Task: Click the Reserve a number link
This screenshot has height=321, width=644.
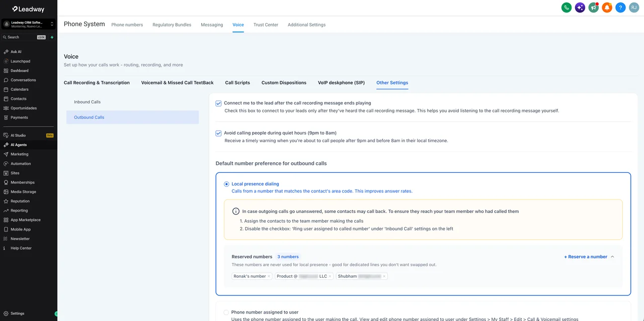Action: (x=586, y=257)
